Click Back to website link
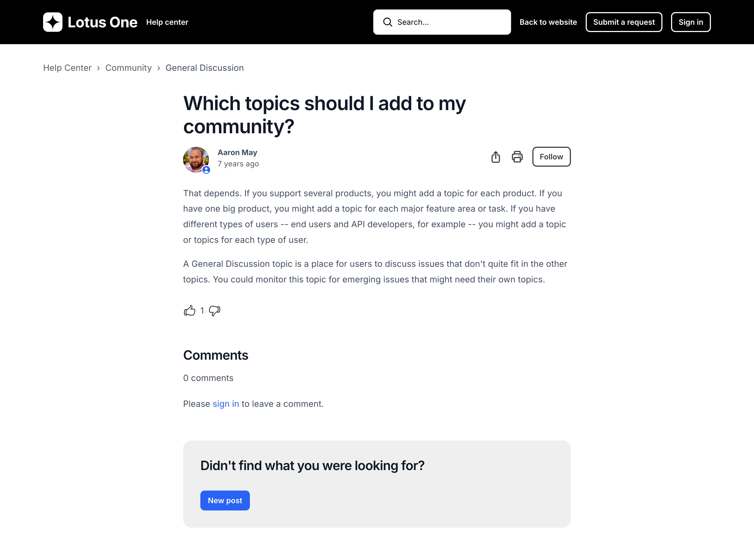This screenshot has height=560, width=754. [x=548, y=22]
